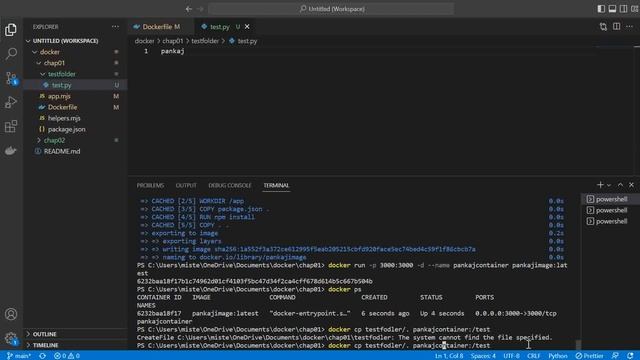Click the open changes icon in editor toolbar

click(x=603, y=27)
